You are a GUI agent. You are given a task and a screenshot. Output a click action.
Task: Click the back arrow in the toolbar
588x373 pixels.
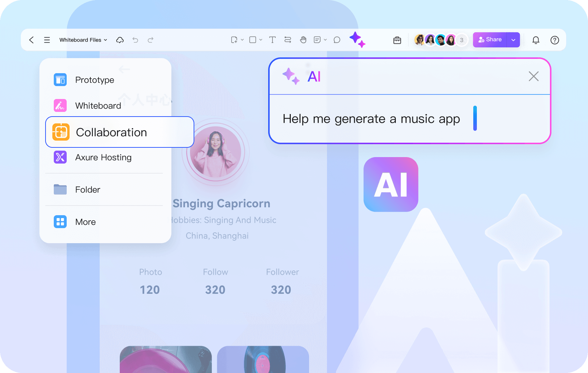click(32, 40)
